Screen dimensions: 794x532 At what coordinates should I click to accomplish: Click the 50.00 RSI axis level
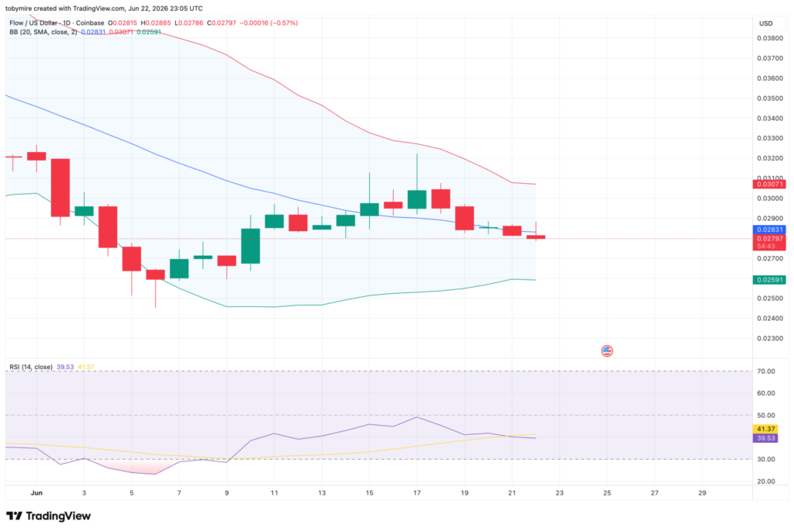click(765, 416)
